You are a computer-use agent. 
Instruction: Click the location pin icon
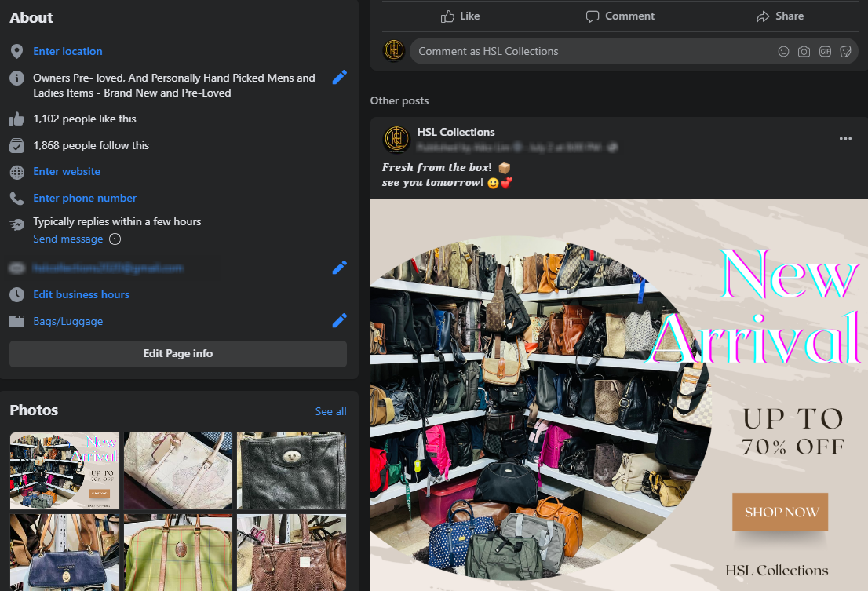[16, 52]
